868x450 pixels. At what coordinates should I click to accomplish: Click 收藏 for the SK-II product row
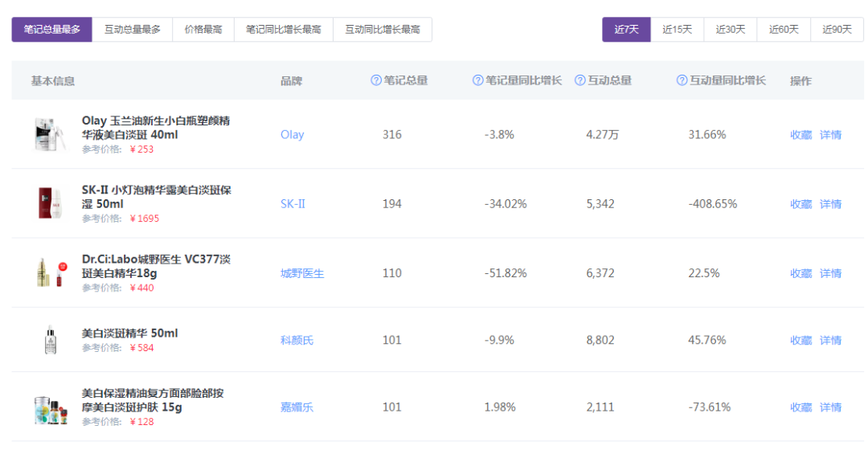coord(801,203)
